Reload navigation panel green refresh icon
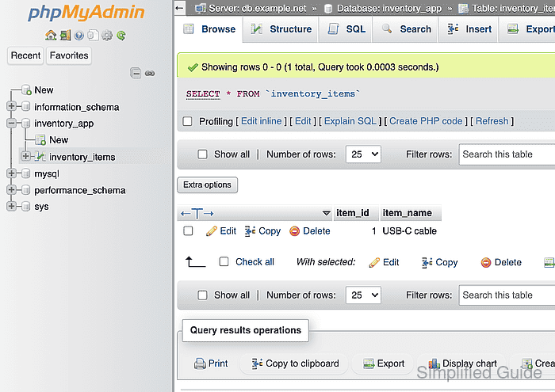 [121, 36]
